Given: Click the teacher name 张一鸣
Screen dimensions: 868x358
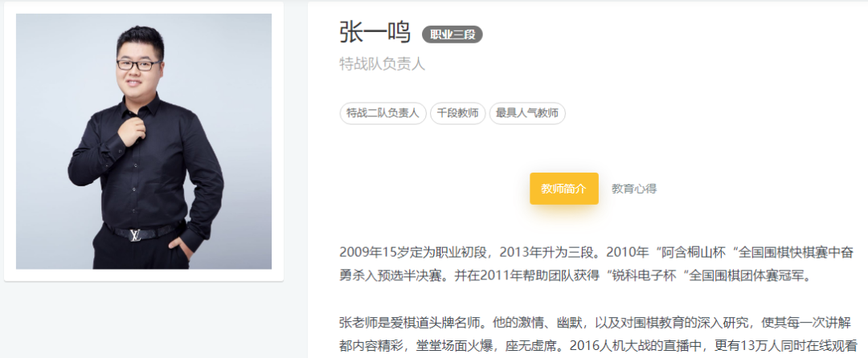Looking at the screenshot, I should pyautogui.click(x=375, y=33).
